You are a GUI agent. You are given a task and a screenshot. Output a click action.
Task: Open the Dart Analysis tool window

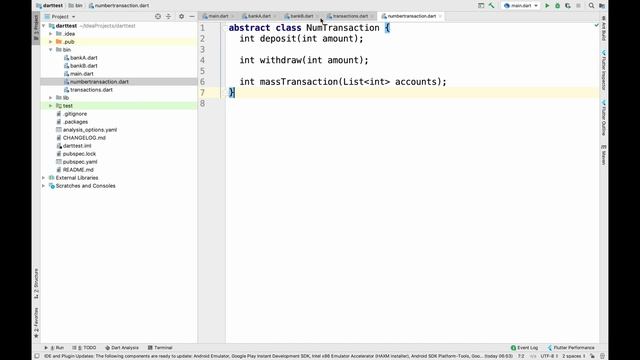pos(122,348)
